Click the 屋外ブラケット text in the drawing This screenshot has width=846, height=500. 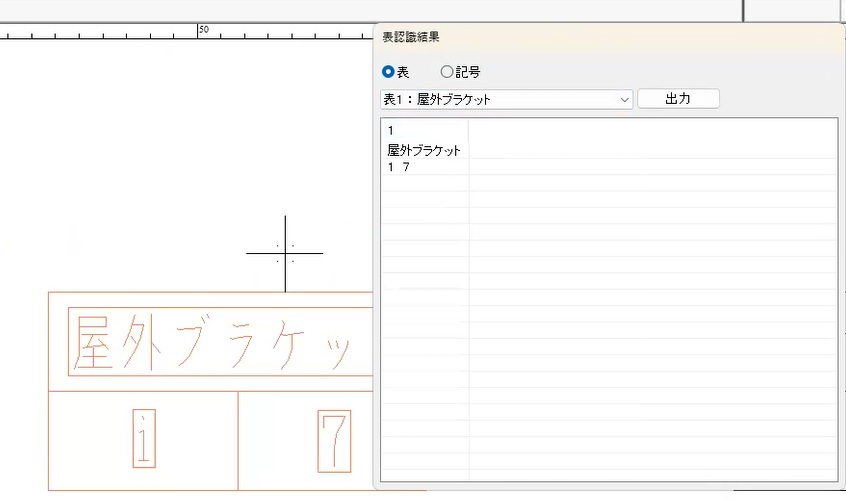pos(215,343)
